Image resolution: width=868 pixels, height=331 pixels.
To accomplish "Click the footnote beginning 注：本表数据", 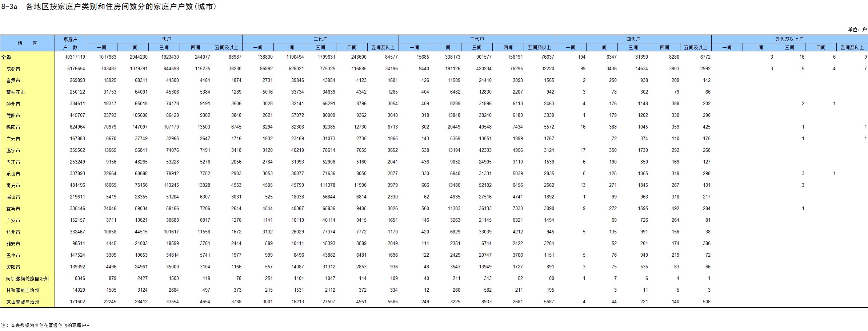I will point(45,325).
